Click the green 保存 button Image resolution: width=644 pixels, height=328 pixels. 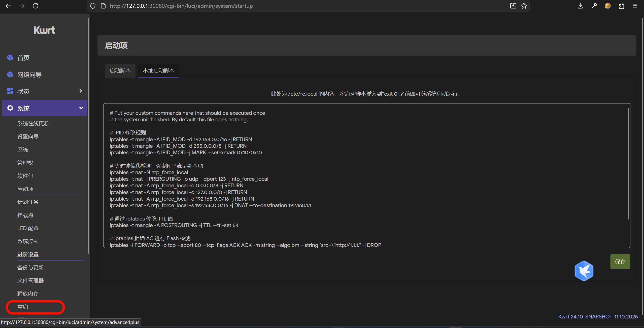[620, 262]
